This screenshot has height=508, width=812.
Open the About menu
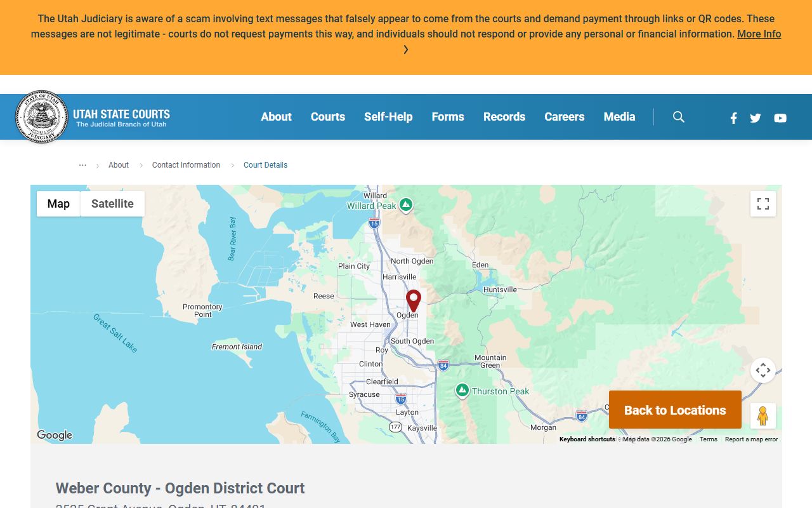point(277,117)
